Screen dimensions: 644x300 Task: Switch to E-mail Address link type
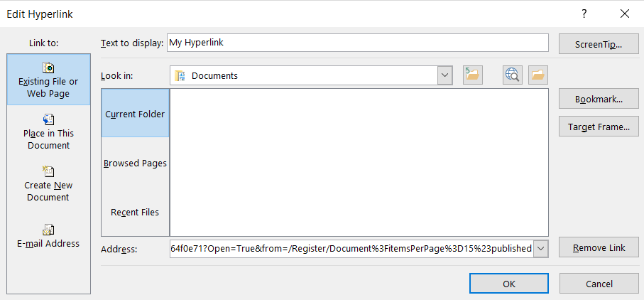coord(48,230)
